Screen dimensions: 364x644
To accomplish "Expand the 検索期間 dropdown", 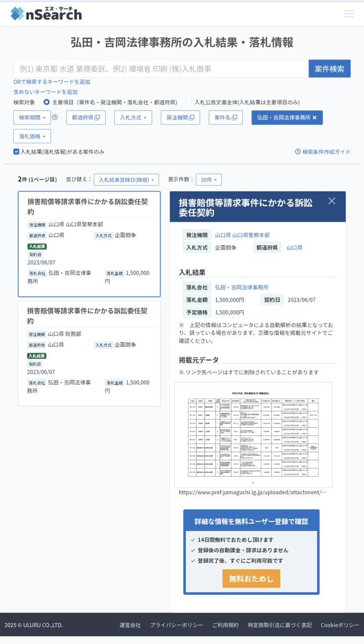I will [x=31, y=118].
